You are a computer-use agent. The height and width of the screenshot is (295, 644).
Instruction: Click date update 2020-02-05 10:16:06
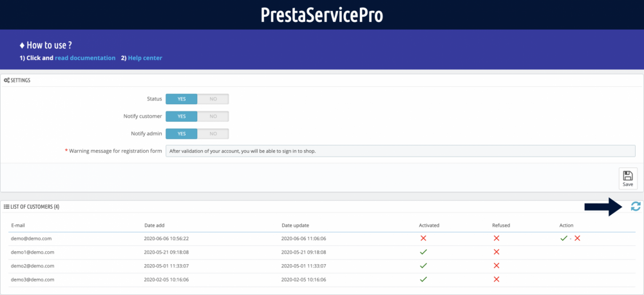[x=304, y=280]
